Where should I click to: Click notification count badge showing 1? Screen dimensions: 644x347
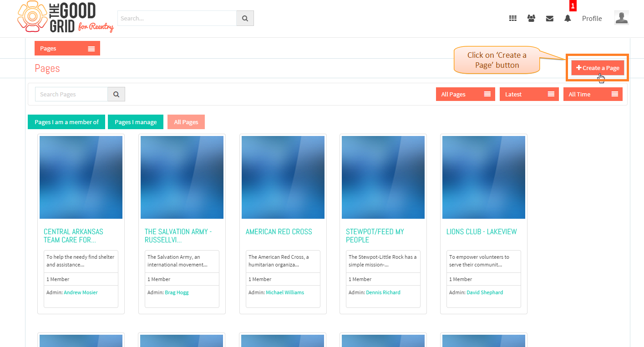point(573,6)
